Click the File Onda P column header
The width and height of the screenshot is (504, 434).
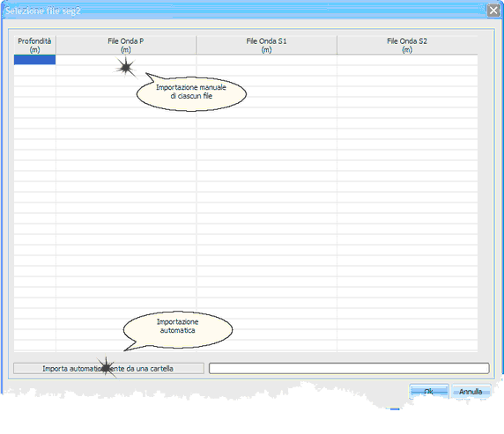point(126,45)
